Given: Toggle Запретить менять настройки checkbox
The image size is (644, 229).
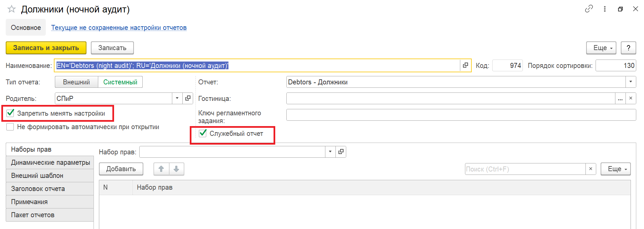Looking at the screenshot, I should 10,113.
